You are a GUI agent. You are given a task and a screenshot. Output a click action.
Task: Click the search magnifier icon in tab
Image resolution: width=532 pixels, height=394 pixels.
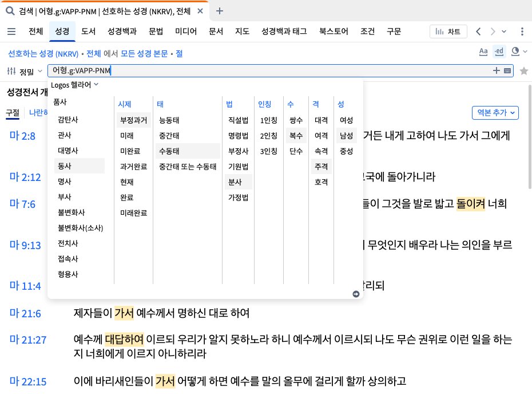click(x=10, y=11)
